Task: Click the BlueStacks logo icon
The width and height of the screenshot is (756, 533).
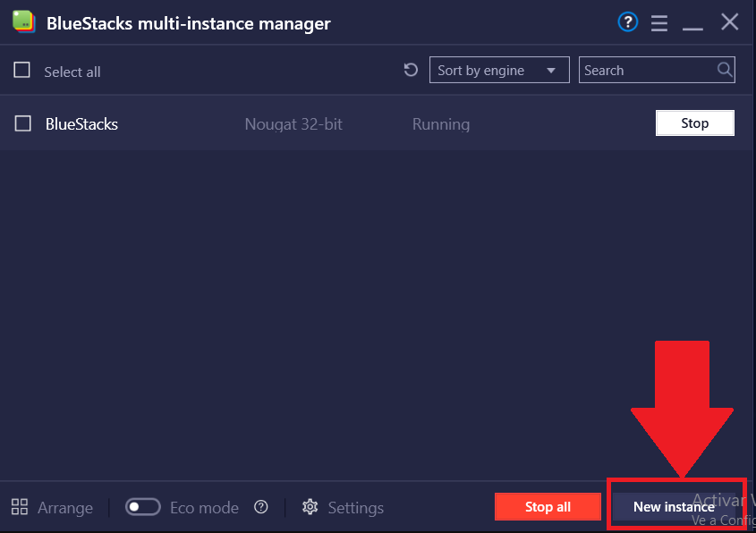Action: [x=23, y=21]
